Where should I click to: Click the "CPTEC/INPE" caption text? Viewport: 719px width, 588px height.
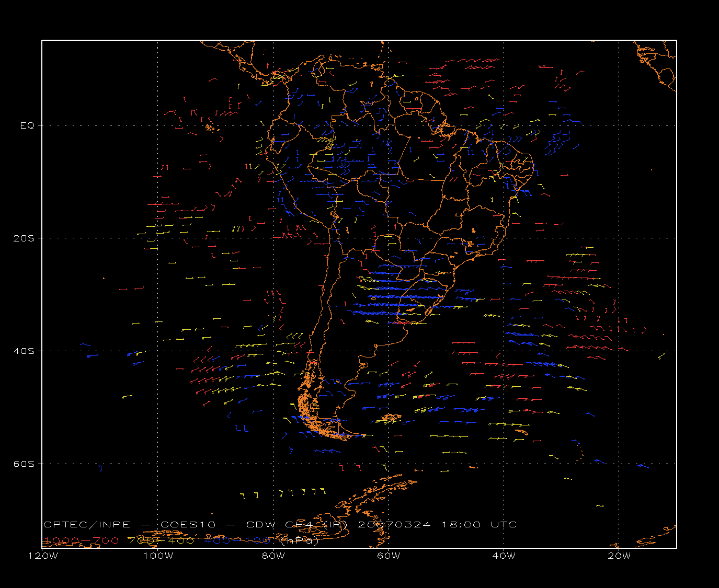(x=87, y=525)
